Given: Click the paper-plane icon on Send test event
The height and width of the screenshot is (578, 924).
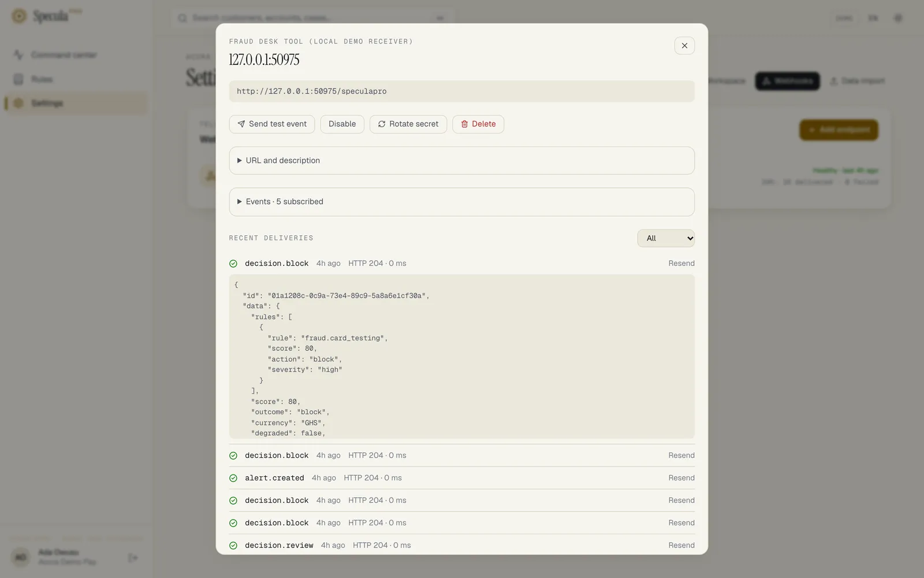Looking at the screenshot, I should click(x=241, y=124).
